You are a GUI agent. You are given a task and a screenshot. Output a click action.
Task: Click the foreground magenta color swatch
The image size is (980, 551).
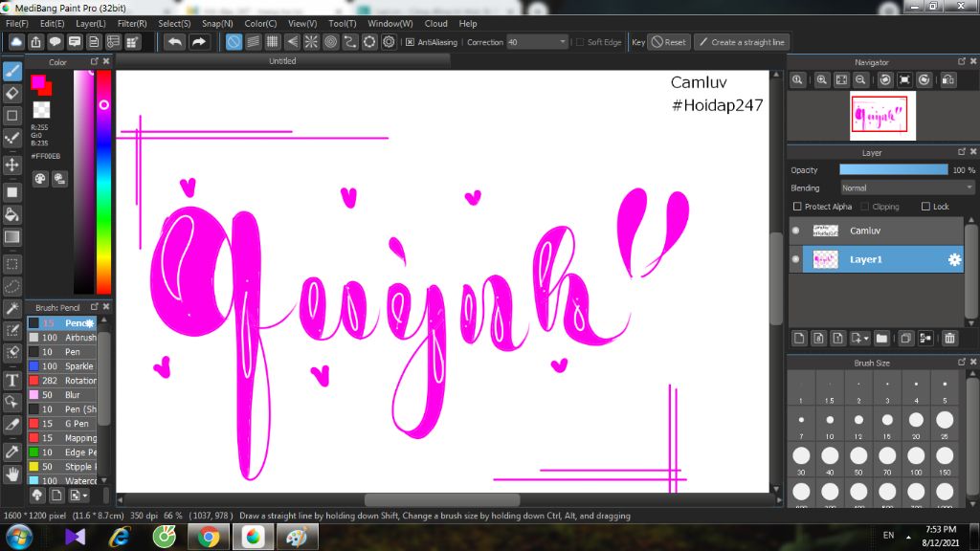coord(38,82)
